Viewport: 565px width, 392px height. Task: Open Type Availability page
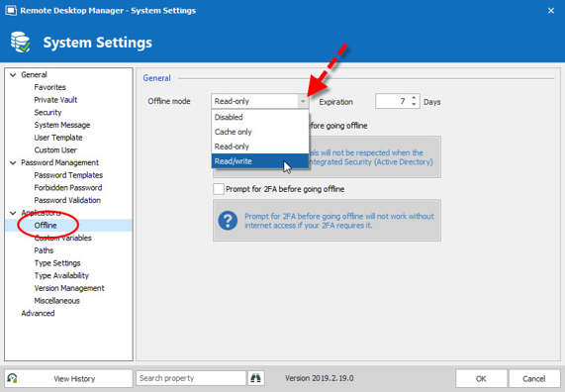(61, 276)
